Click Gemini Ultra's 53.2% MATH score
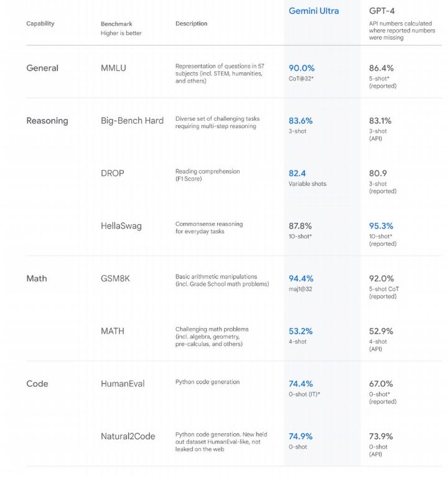 pos(301,331)
